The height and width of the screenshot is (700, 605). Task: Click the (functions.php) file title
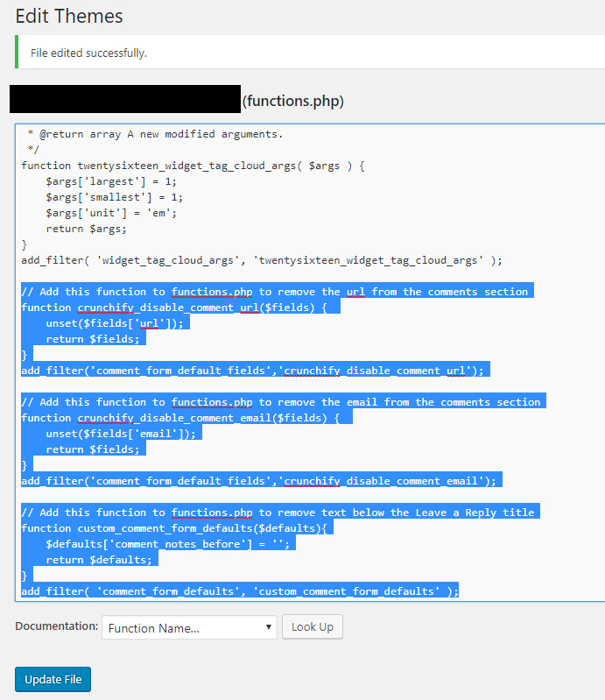coord(292,101)
